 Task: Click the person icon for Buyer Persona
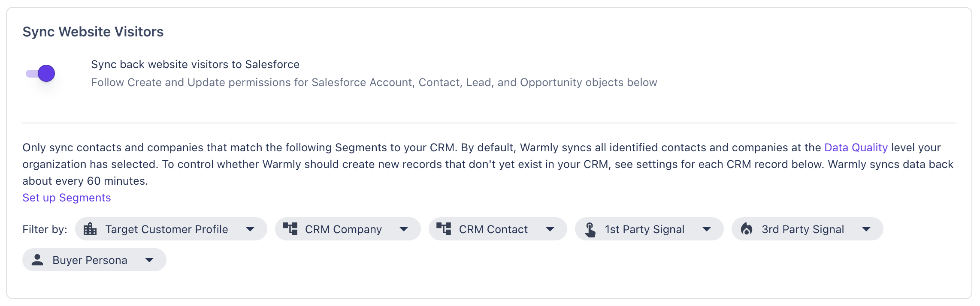38,260
